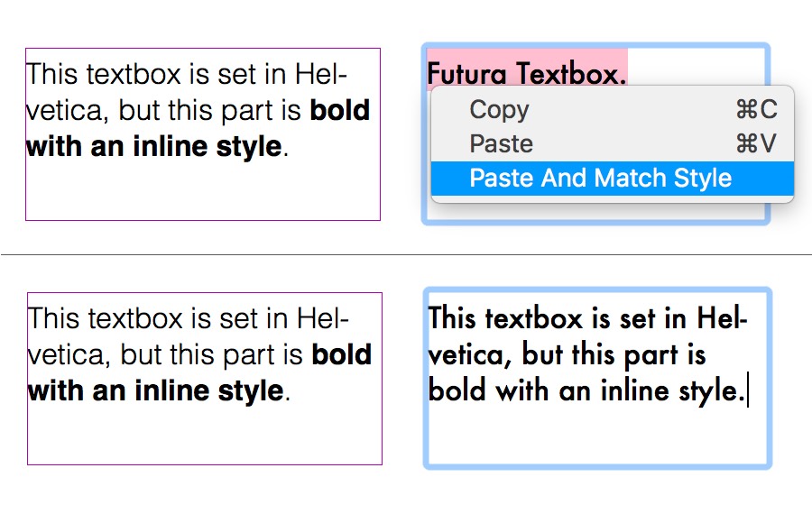Click the horizontal divider line between rows
The height and width of the screenshot is (514, 812).
coord(406,255)
